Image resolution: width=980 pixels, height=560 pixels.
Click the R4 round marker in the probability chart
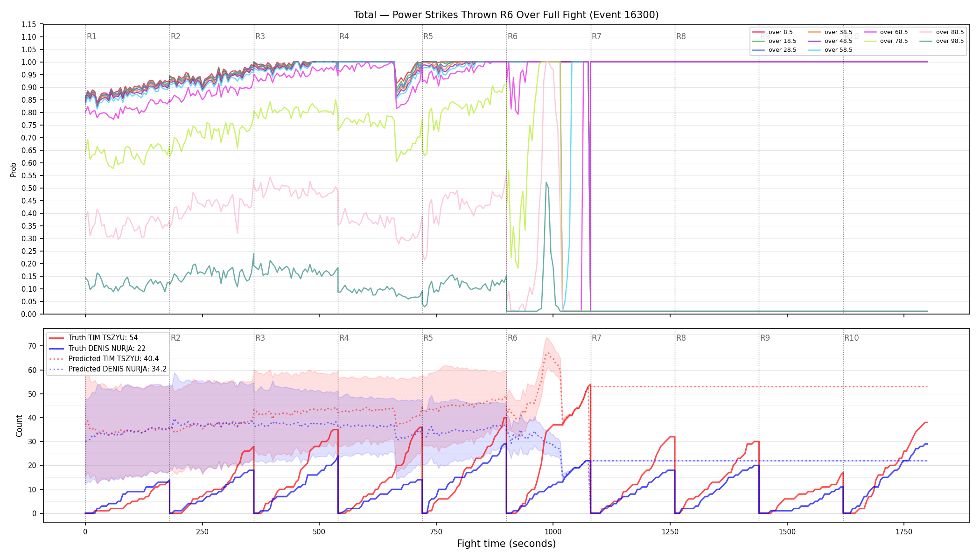(x=344, y=36)
